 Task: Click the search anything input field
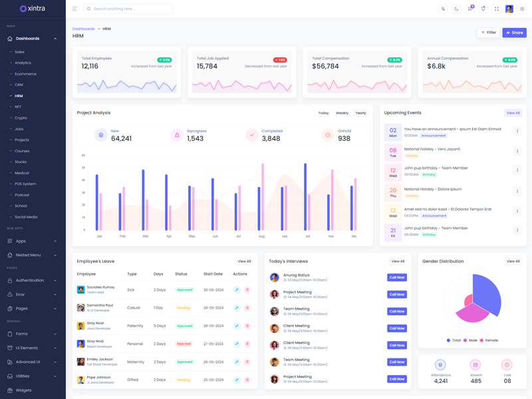[x=131, y=9]
